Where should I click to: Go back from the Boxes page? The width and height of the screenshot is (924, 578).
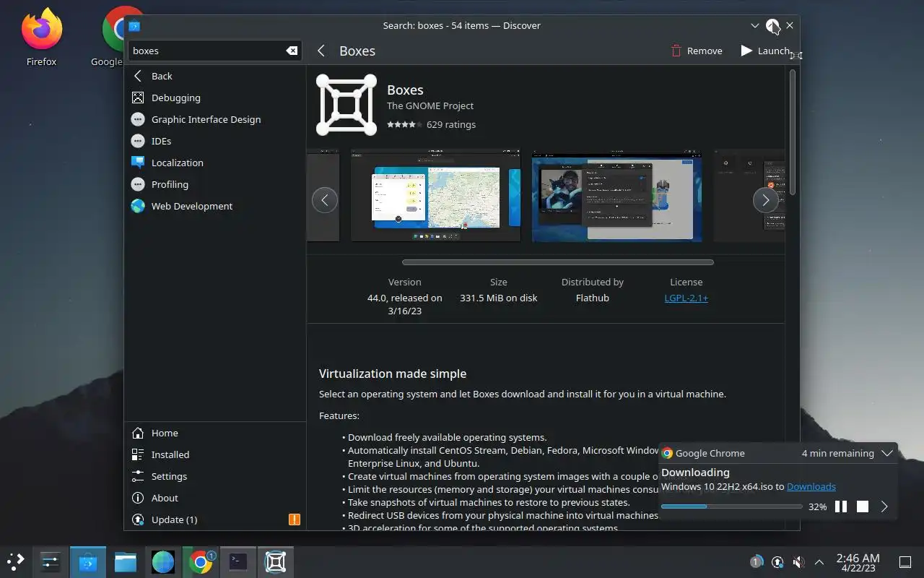(x=321, y=51)
